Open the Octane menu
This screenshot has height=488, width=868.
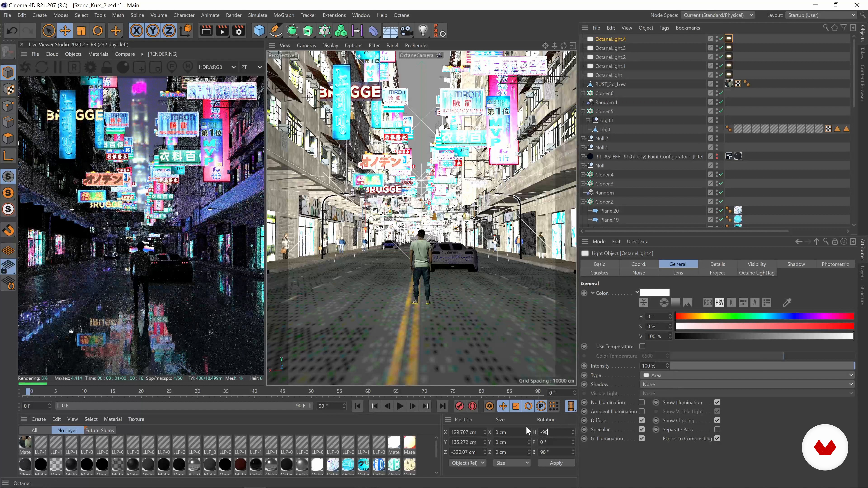(x=401, y=15)
